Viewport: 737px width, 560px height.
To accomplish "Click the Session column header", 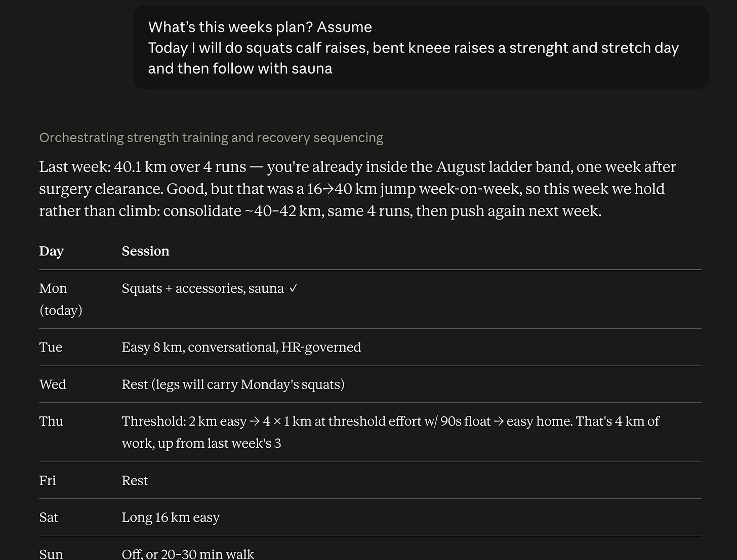I will coord(146,251).
